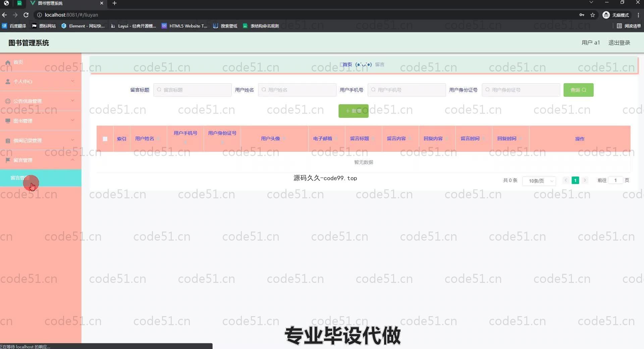Focus the 留言标题 search field
The height and width of the screenshot is (349, 644).
(193, 90)
